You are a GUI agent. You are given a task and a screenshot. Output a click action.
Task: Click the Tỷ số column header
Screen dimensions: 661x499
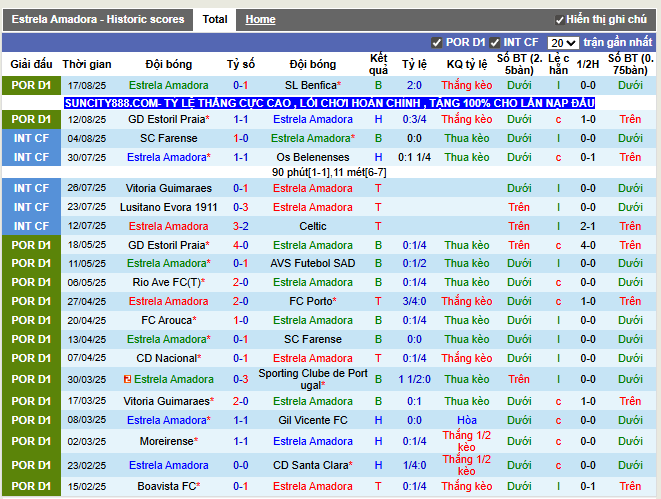[x=241, y=64]
